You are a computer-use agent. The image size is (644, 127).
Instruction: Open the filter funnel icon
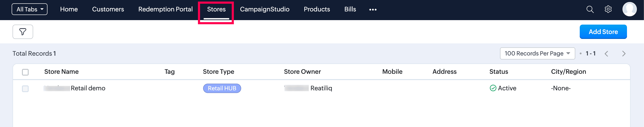pyautogui.click(x=23, y=32)
